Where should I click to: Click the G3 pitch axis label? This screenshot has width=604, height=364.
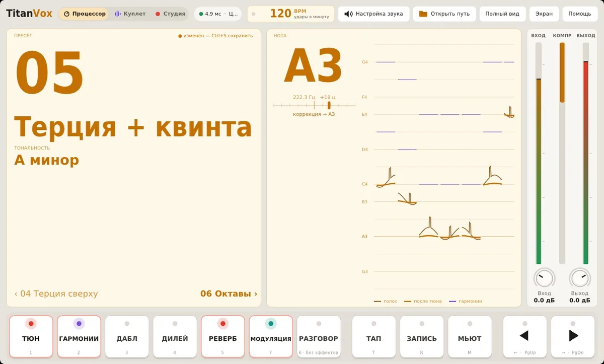coord(365,271)
